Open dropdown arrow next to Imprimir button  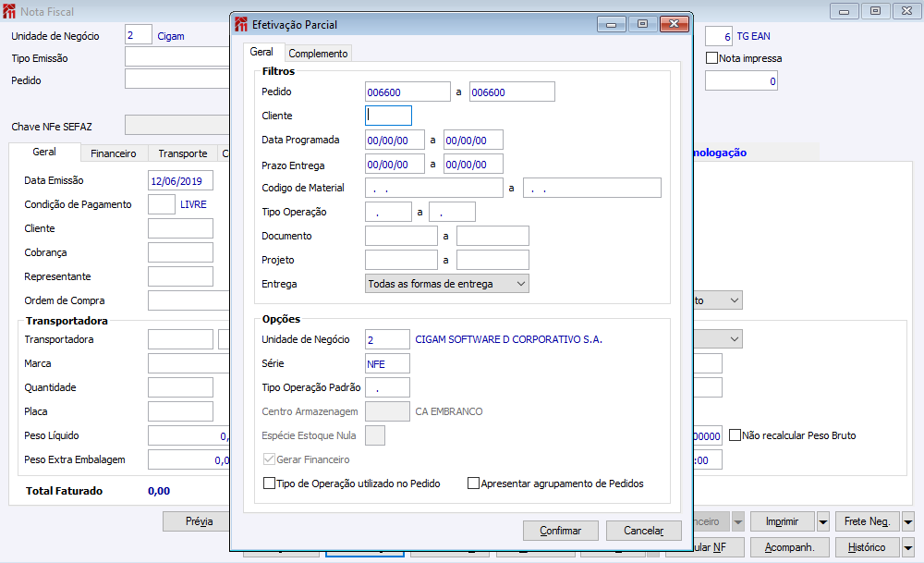(x=823, y=521)
